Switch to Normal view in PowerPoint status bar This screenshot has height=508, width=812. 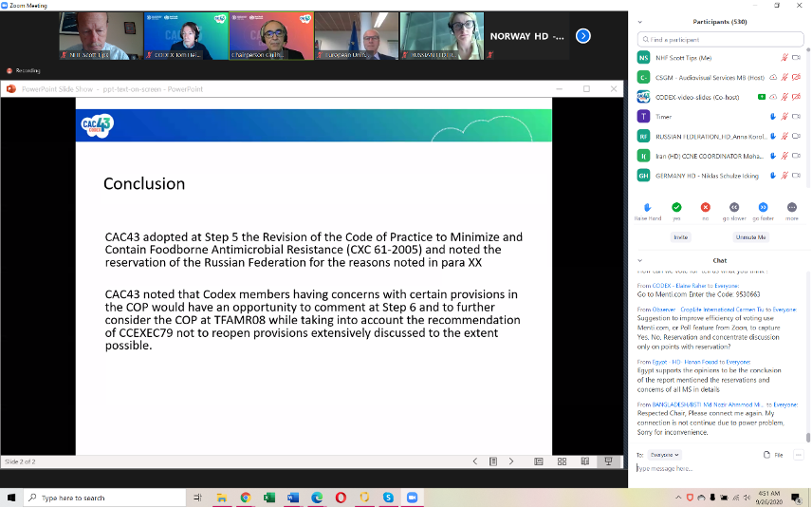(x=538, y=461)
